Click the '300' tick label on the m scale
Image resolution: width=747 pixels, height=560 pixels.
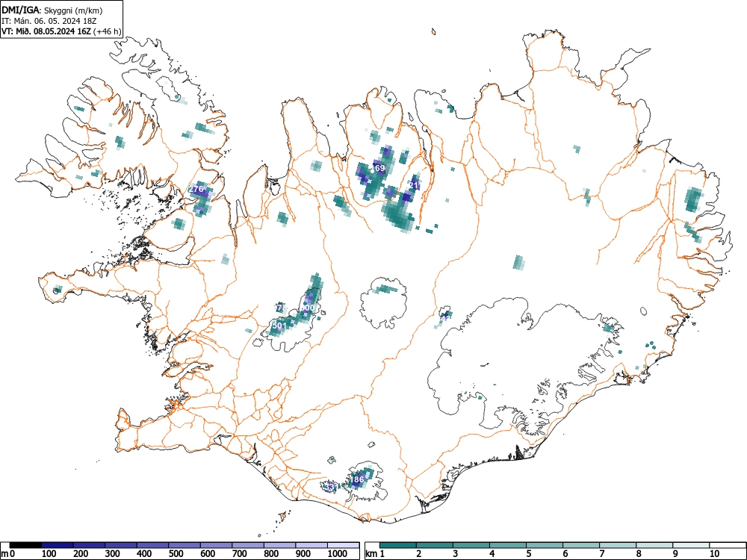(x=113, y=554)
